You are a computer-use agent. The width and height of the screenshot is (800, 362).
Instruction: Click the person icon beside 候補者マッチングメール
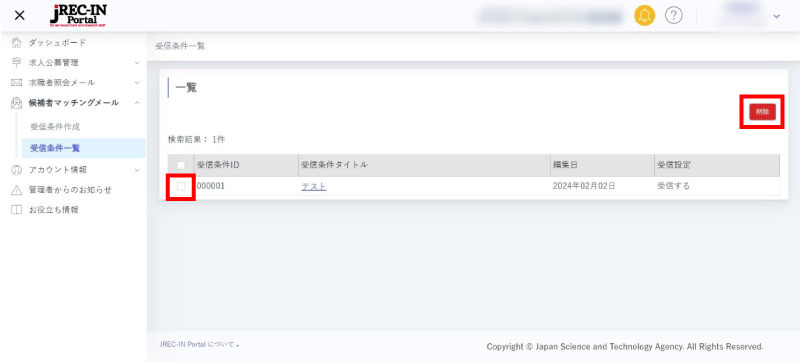(x=16, y=103)
